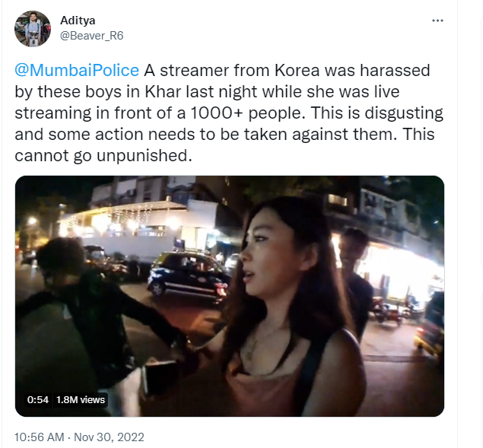Click the 1.8M views label

pos(81,399)
